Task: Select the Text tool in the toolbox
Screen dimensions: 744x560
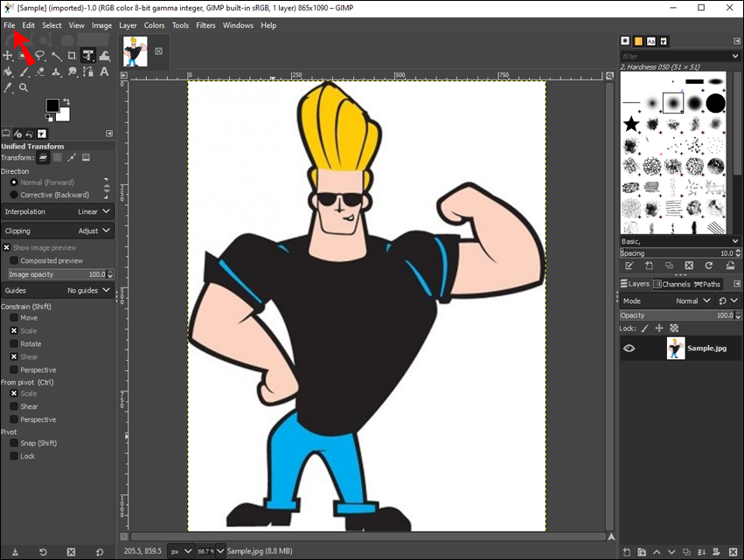Action: (x=104, y=72)
